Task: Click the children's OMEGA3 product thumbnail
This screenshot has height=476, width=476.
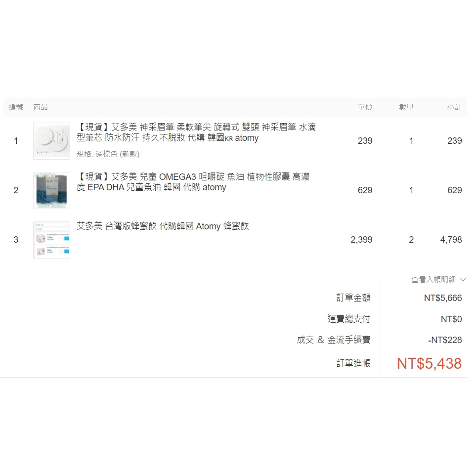Action: (51, 190)
